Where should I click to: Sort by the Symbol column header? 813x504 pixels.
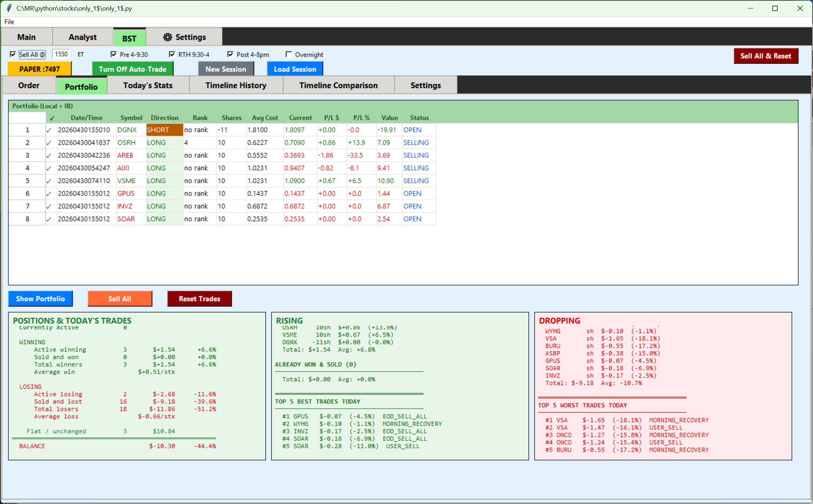click(x=131, y=118)
